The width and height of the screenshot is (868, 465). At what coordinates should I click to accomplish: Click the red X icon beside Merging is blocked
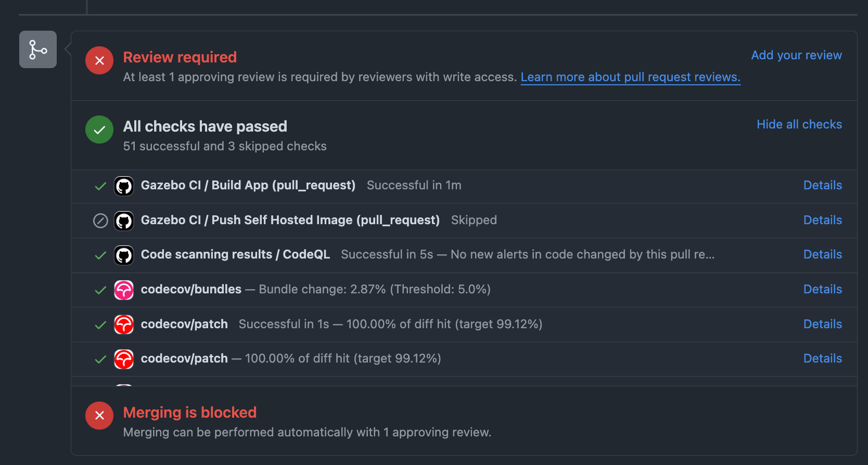pos(99,416)
